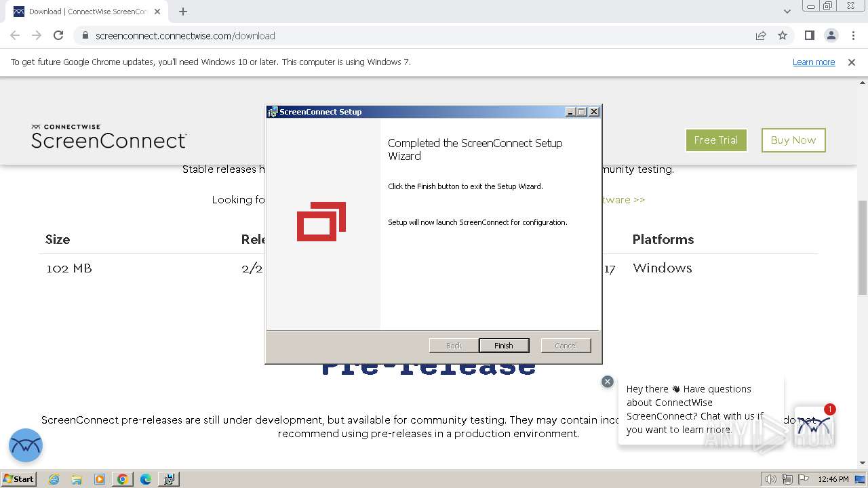Click the chat greeting message bubble
Screen dimensions: 868x488
coord(700,409)
